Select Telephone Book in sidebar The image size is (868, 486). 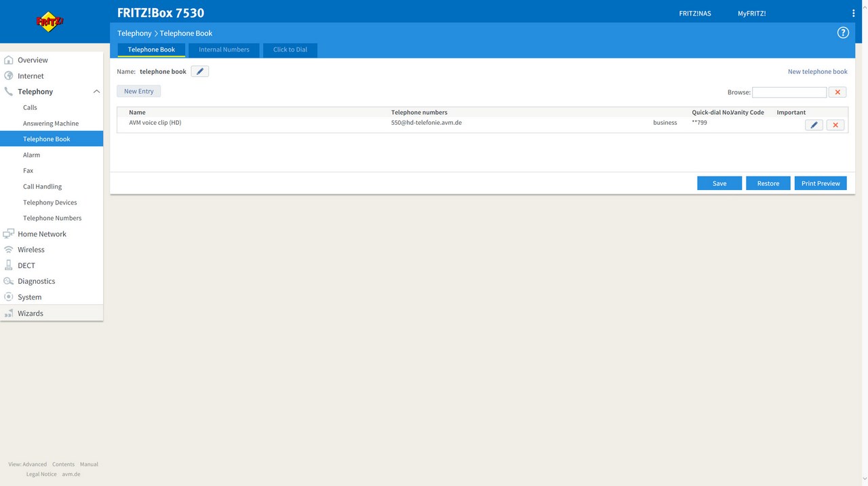tap(52, 139)
